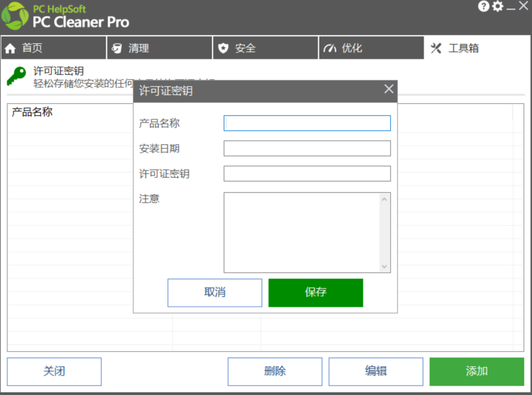Click the PC Cleaner Pro leaf logo
This screenshot has height=395, width=532.
tap(15, 16)
